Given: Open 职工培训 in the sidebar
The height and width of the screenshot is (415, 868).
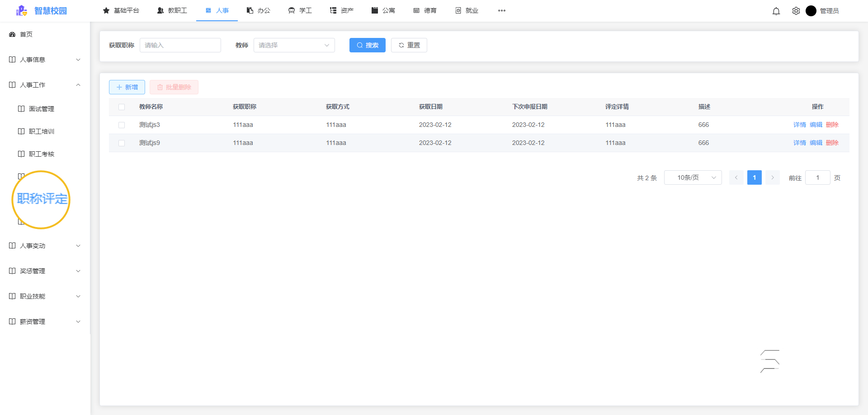Looking at the screenshot, I should point(42,131).
